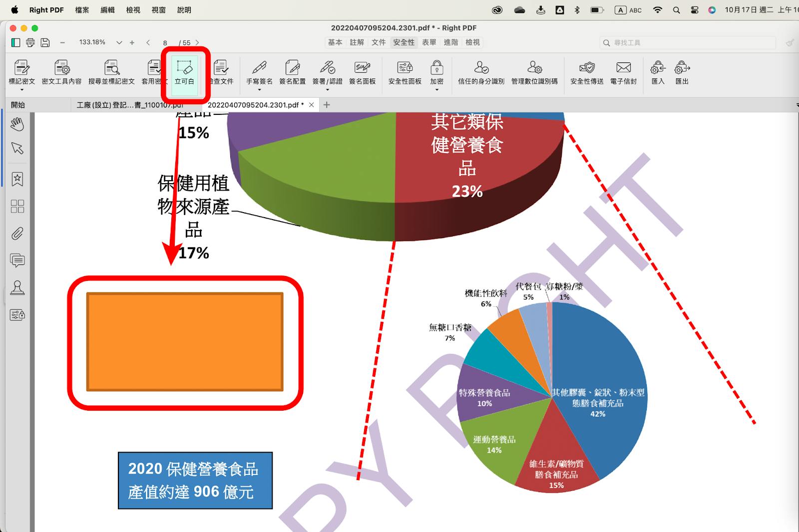Click the ABC input source indicator
The height and width of the screenshot is (532, 799).
628,10
